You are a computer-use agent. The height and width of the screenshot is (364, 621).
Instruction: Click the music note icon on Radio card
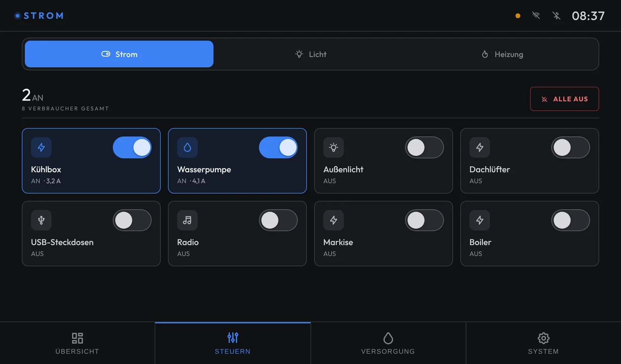click(187, 220)
